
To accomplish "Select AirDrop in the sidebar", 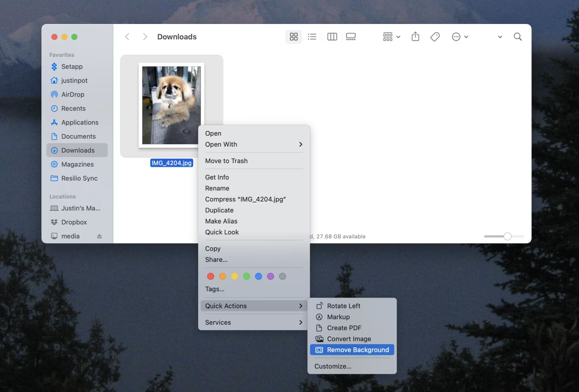I will click(72, 94).
